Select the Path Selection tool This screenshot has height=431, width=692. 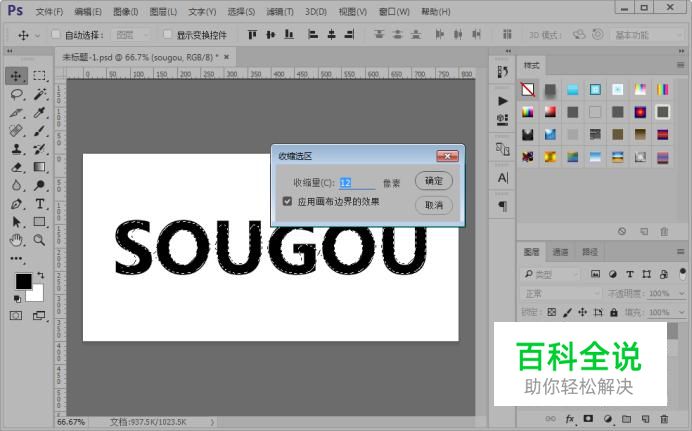click(x=16, y=222)
